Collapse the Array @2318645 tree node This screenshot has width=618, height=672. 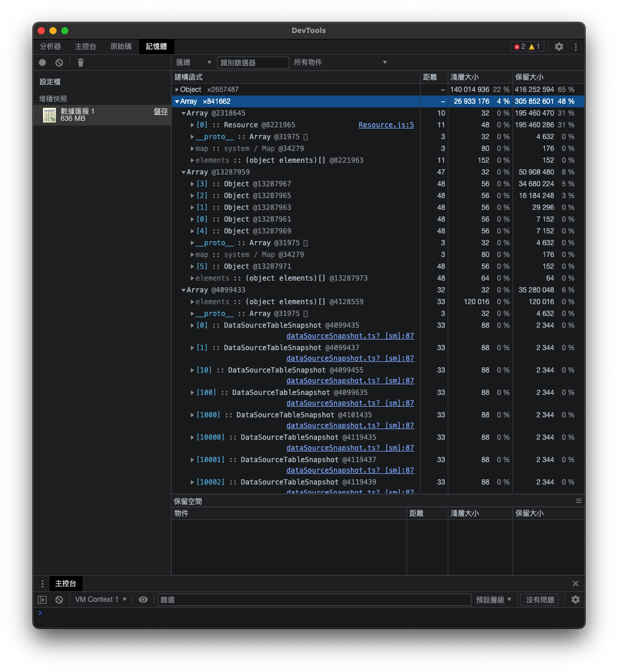(x=184, y=113)
